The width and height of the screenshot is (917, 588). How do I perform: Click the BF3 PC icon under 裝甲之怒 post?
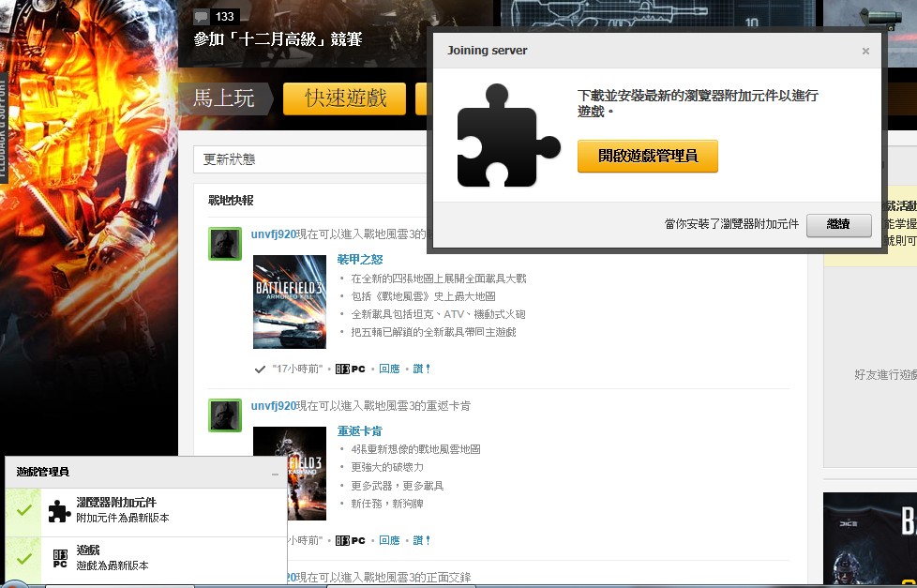pos(350,369)
